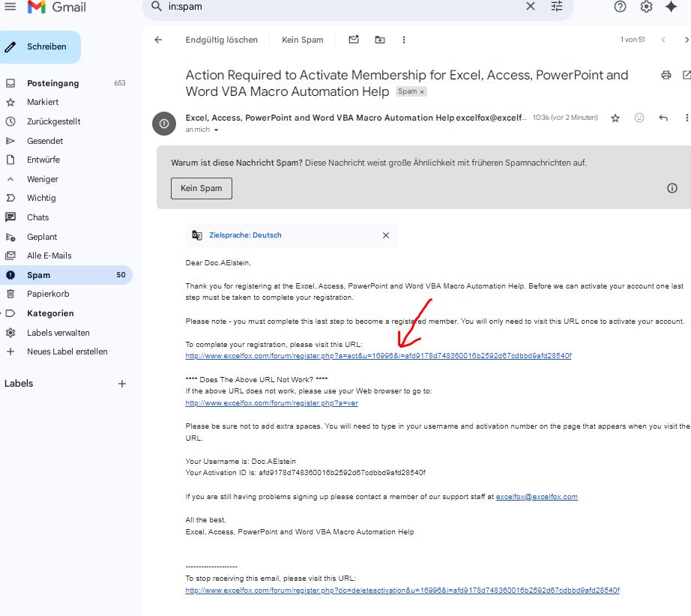This screenshot has height=616, width=691.
Task: Compose a new email with Schreiben
Action: 40,46
